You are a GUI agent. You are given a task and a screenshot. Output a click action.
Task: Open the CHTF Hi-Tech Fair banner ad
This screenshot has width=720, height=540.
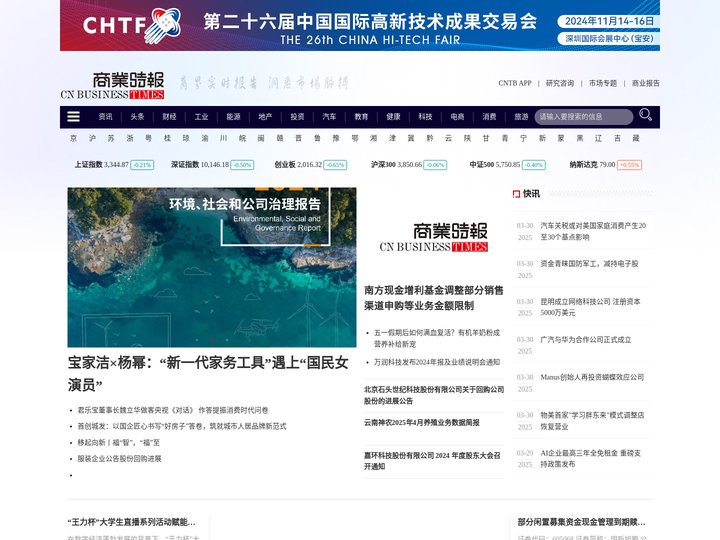point(360,25)
